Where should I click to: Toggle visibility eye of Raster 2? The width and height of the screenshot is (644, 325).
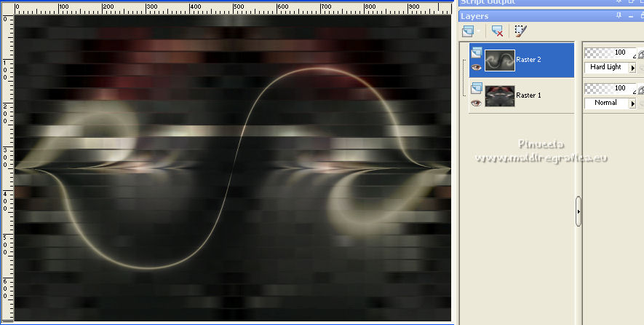[x=477, y=67]
